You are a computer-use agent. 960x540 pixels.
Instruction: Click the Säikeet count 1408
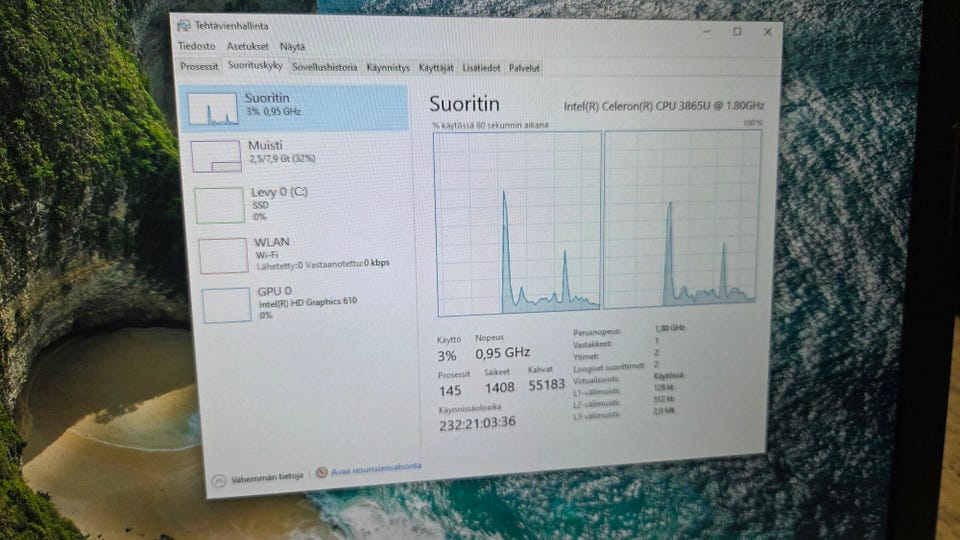pyautogui.click(x=500, y=388)
